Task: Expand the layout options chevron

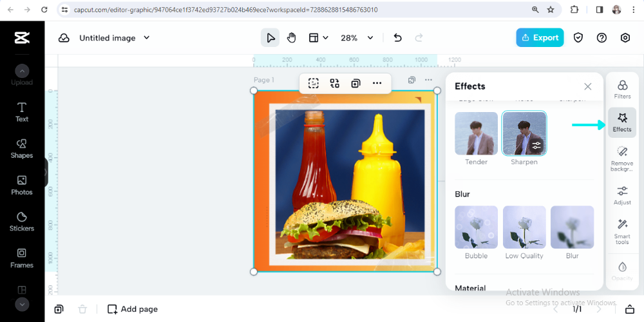Action: pos(326,38)
